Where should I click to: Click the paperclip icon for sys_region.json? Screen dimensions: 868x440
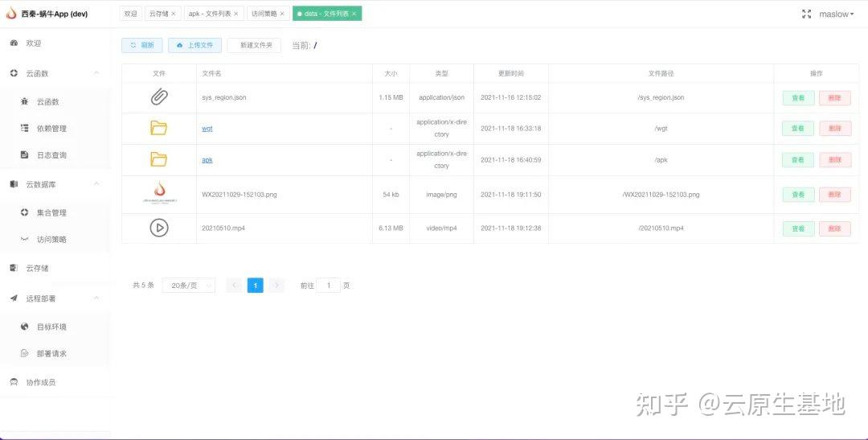click(159, 97)
